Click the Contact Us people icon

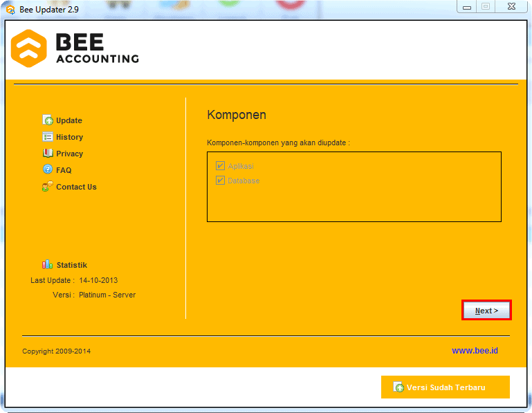tap(48, 186)
